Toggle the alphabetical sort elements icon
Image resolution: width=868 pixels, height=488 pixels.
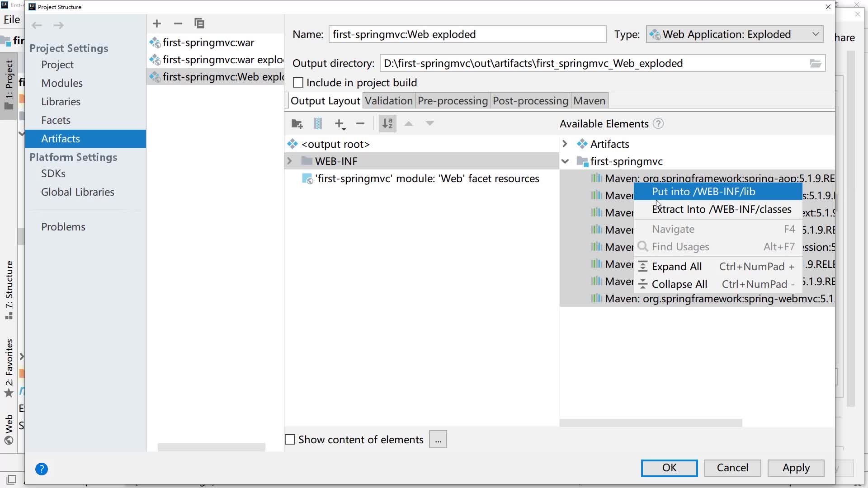point(387,124)
